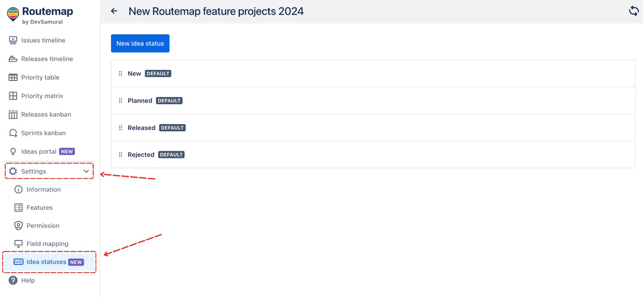The width and height of the screenshot is (644, 297).
Task: Open the Sprints kanban board
Action: [43, 133]
